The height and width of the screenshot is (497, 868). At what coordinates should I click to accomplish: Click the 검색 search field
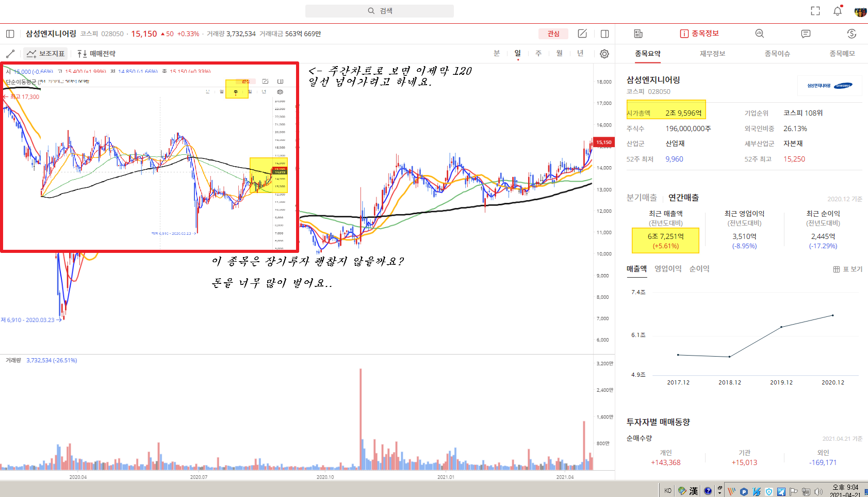pyautogui.click(x=380, y=11)
